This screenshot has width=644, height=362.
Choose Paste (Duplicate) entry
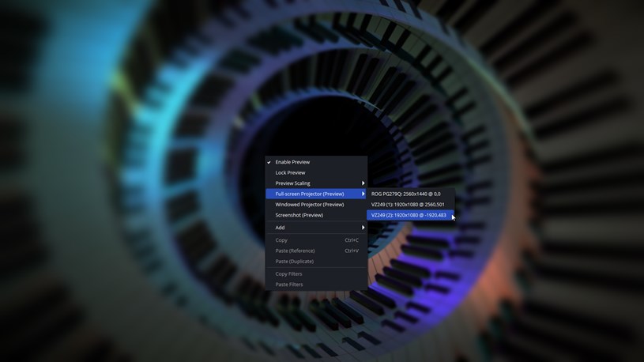(316, 262)
